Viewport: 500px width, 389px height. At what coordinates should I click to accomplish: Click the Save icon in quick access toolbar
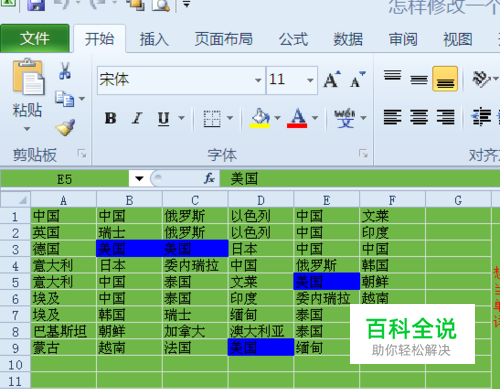click(36, 4)
